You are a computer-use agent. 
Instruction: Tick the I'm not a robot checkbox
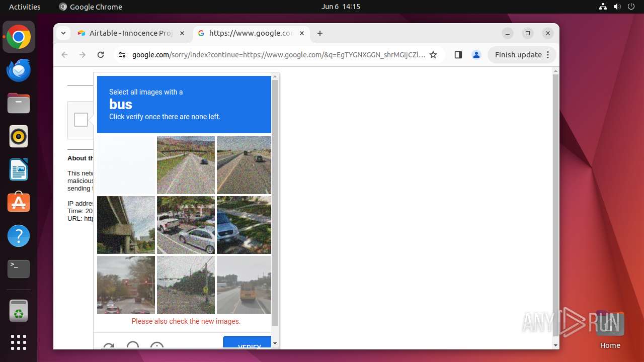(80, 120)
